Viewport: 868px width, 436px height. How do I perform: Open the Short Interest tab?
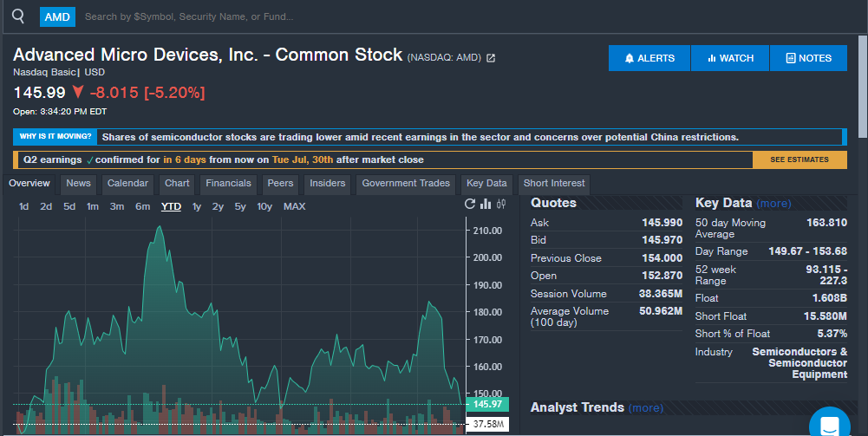click(554, 184)
